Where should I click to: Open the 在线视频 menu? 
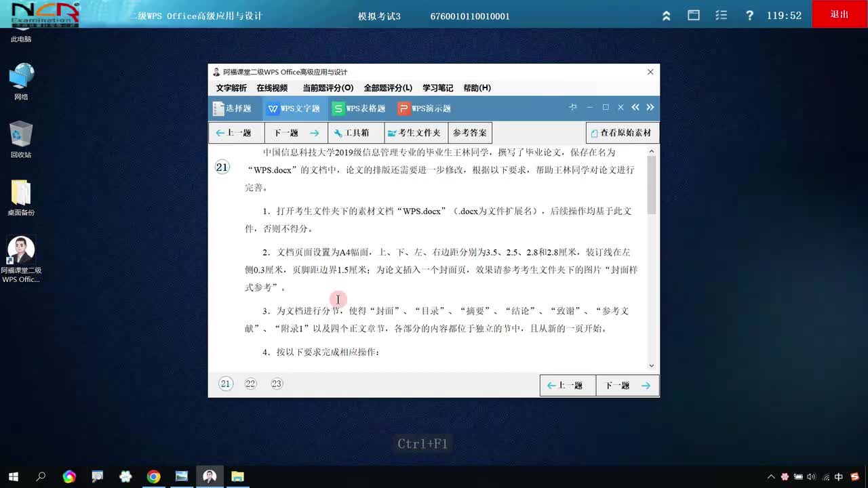[x=272, y=88]
